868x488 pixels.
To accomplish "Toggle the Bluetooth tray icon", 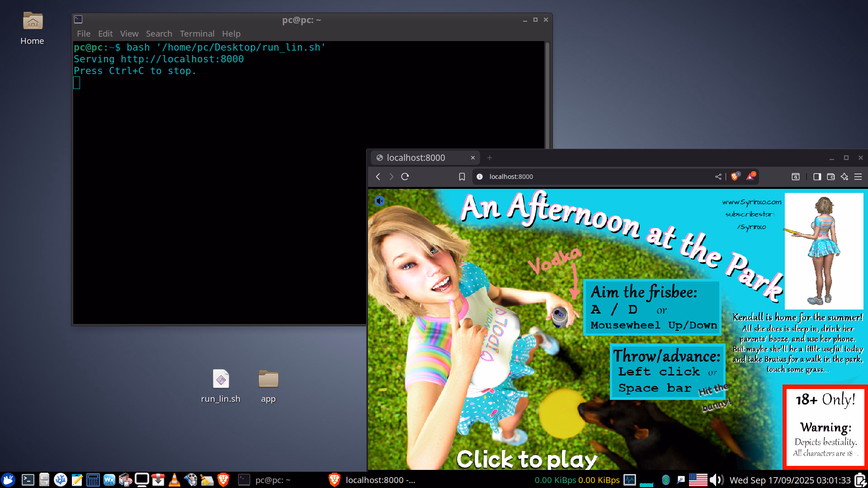I will tap(665, 480).
